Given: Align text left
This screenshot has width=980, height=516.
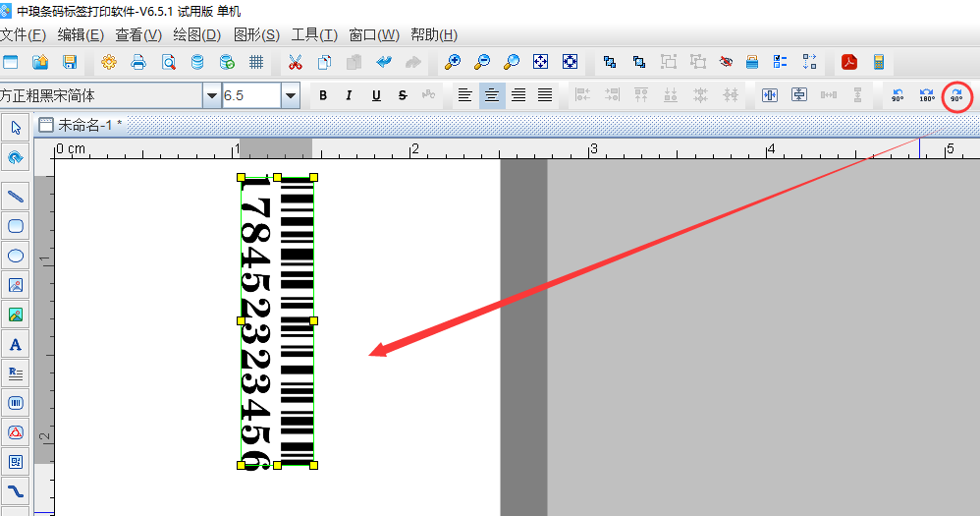Looking at the screenshot, I should tap(464, 95).
